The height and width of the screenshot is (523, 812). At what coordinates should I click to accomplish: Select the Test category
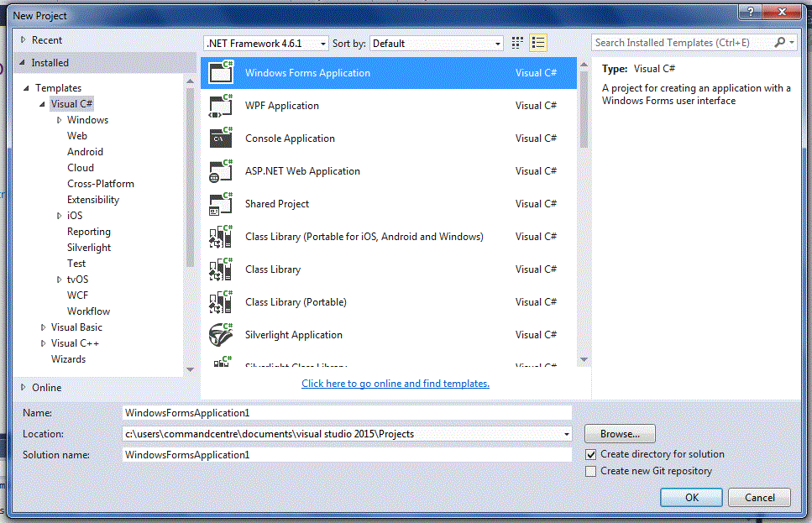tap(76, 264)
